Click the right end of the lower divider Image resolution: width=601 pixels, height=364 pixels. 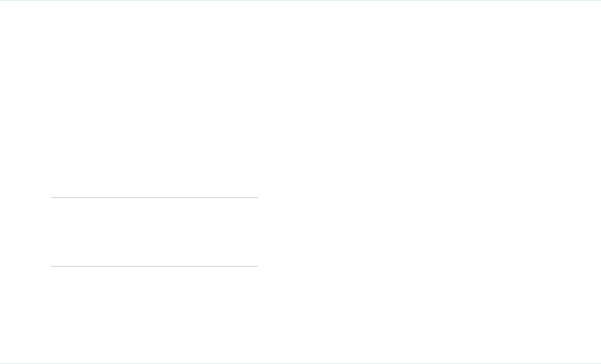257,266
